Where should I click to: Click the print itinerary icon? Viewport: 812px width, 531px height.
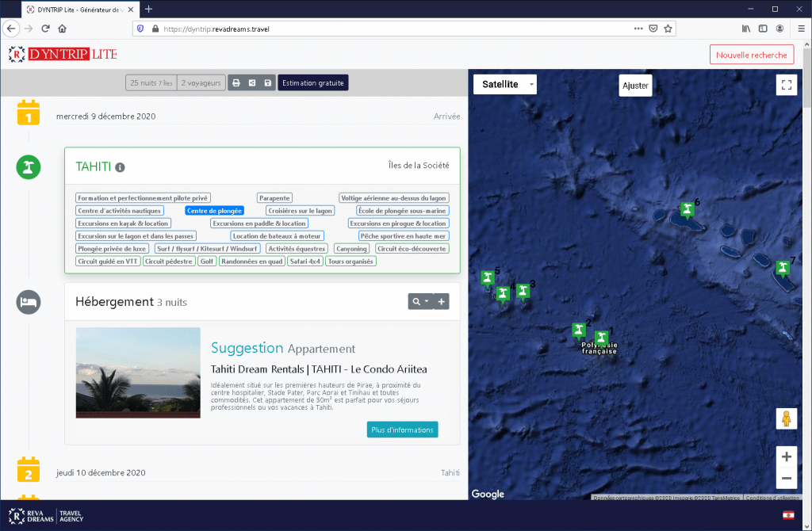236,83
